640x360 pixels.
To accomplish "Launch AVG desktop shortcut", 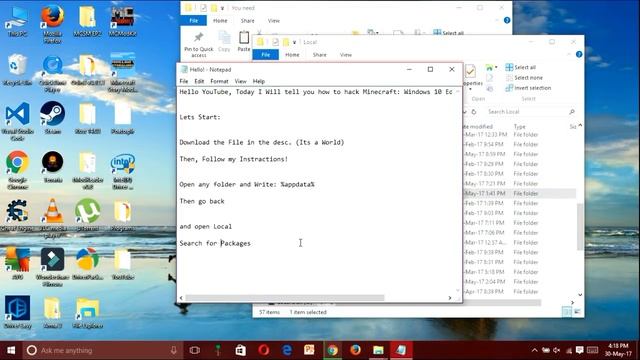I will pyautogui.click(x=17, y=264).
